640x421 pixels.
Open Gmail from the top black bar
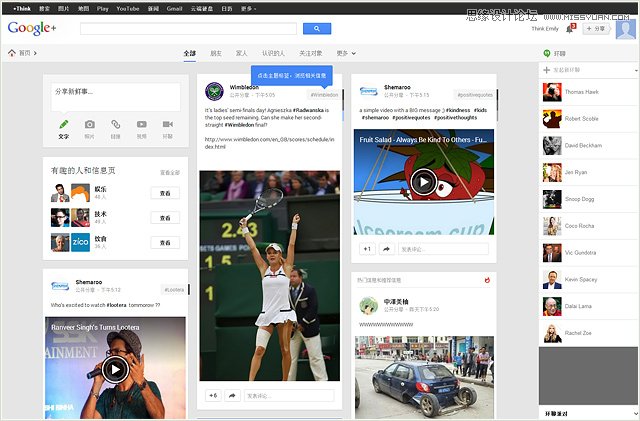point(174,8)
